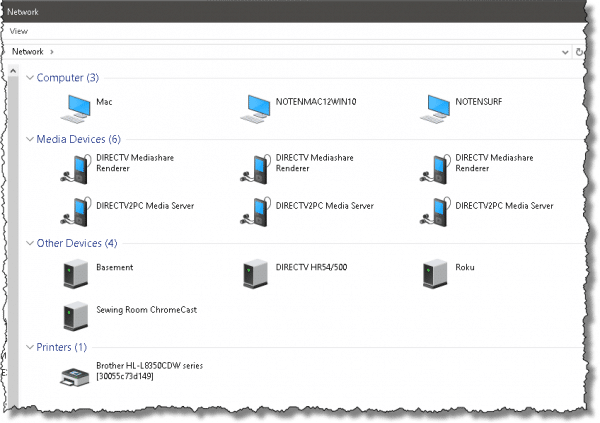Click the vertical scrollbar track
Screen dimensions: 600x423
click(x=13, y=241)
